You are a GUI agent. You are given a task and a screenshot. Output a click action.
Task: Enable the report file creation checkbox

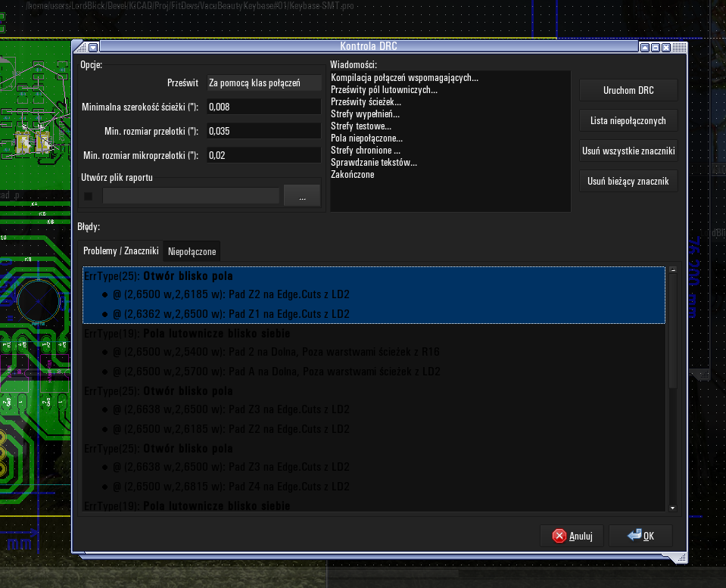tap(89, 196)
